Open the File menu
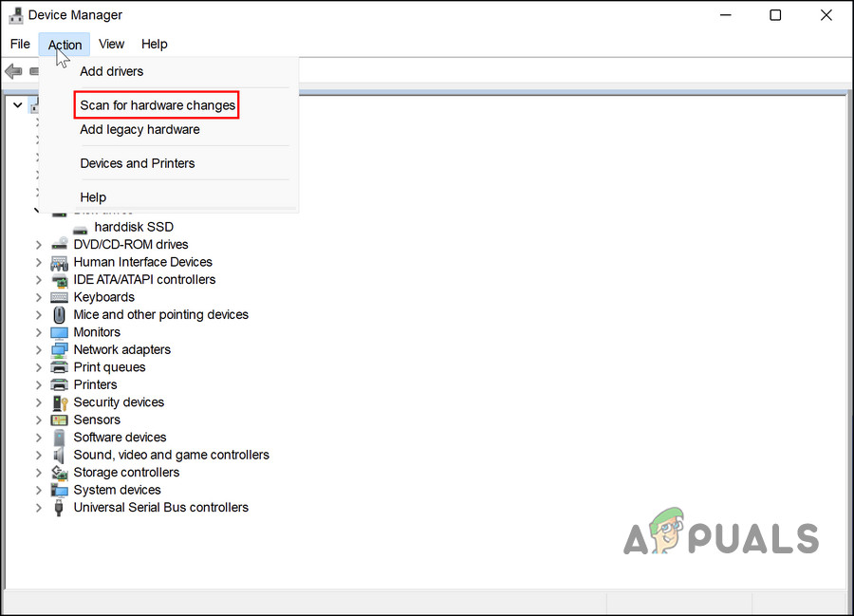The width and height of the screenshot is (854, 616). 20,44
